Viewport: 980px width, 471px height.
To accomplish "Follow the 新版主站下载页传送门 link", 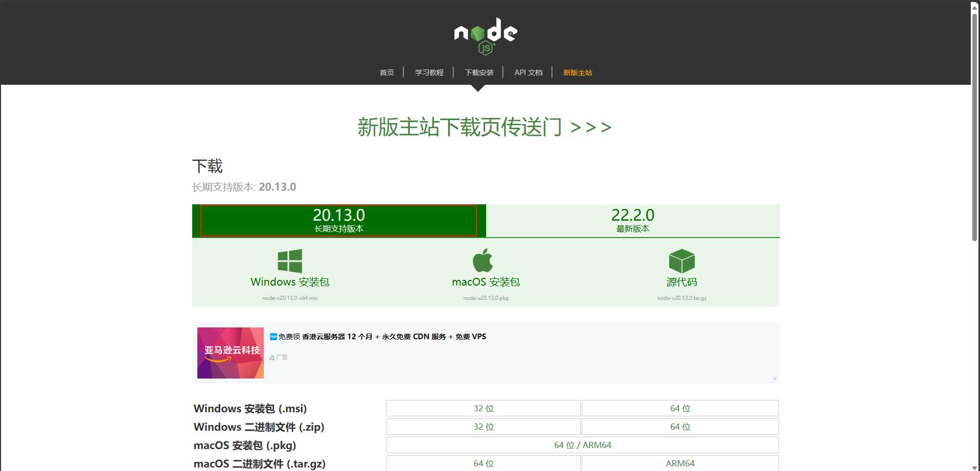I will 485,127.
